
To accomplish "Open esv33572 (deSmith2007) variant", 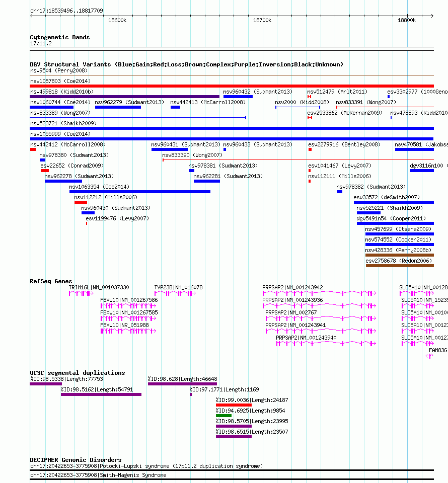I will click(394, 202).
